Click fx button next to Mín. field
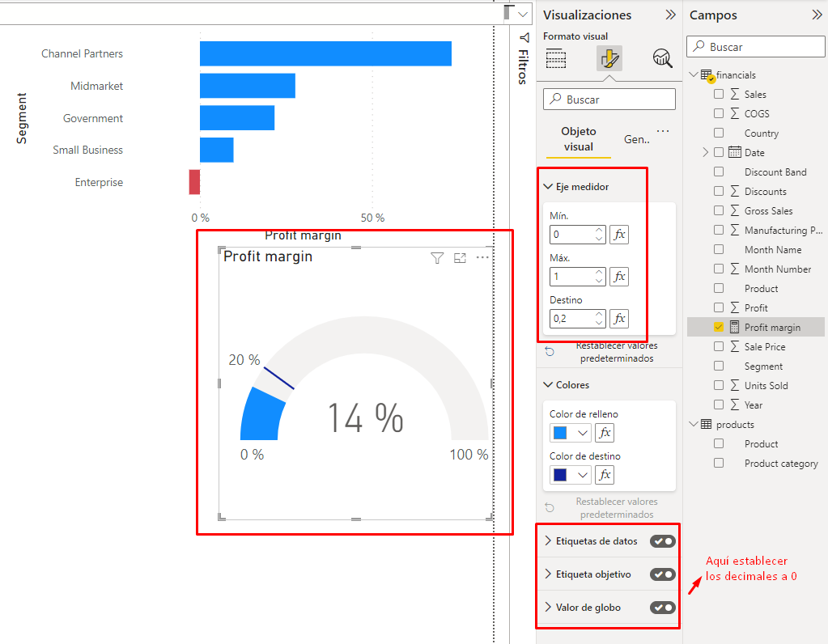 [619, 235]
